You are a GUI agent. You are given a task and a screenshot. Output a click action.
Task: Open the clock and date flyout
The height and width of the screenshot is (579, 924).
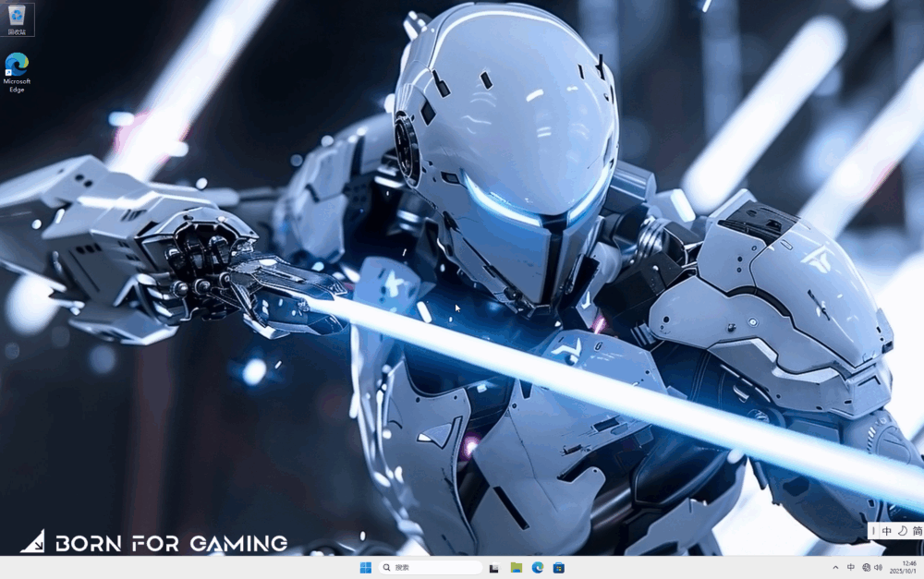tap(903, 567)
